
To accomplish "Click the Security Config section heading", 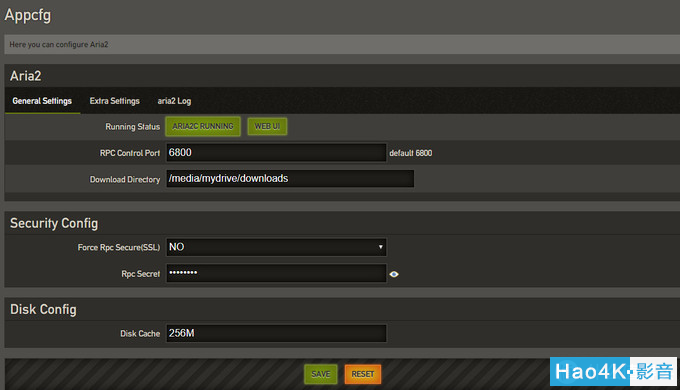I will point(54,223).
